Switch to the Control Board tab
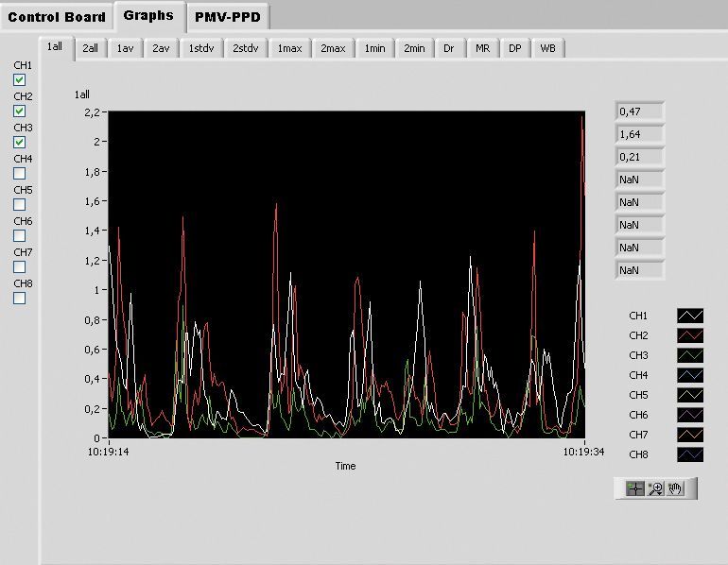Viewport: 728px width, 565px height. tap(57, 17)
